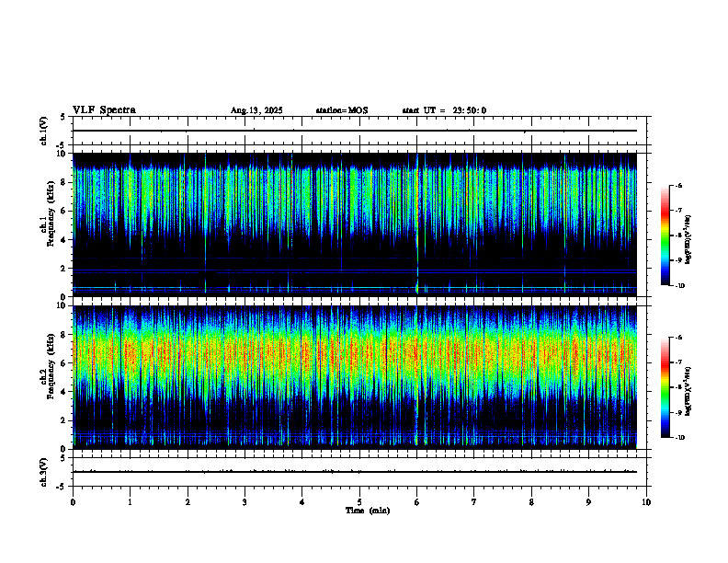Click the "-6" label on the ch.2 color scale
Viewport: 728px width, 563px height.
(678, 338)
